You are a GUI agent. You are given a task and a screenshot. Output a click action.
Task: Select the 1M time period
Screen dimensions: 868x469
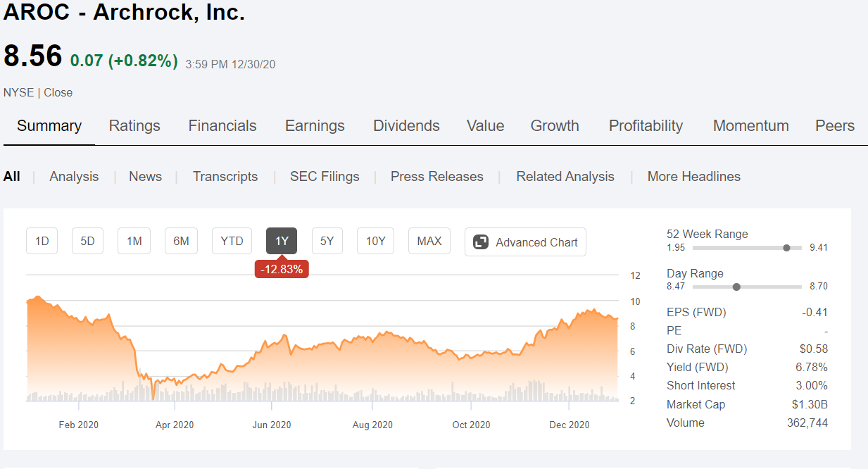(x=134, y=242)
